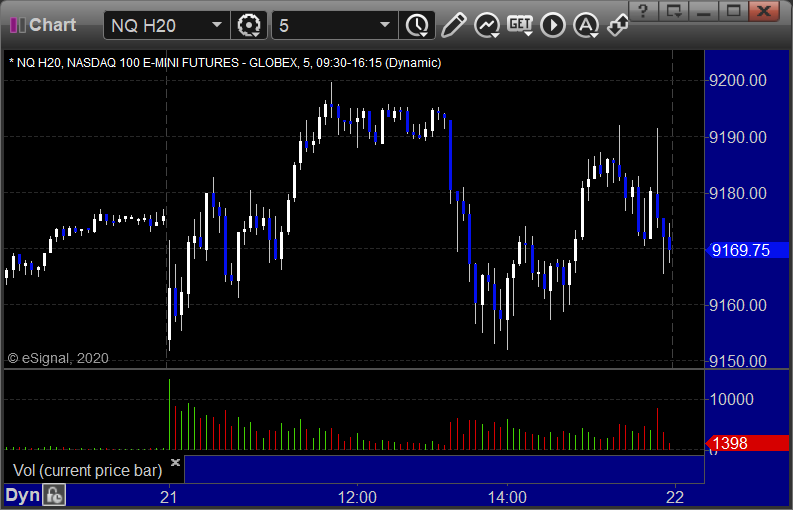Start bar replay with the play icon
The height and width of the screenshot is (510, 793).
point(553,25)
